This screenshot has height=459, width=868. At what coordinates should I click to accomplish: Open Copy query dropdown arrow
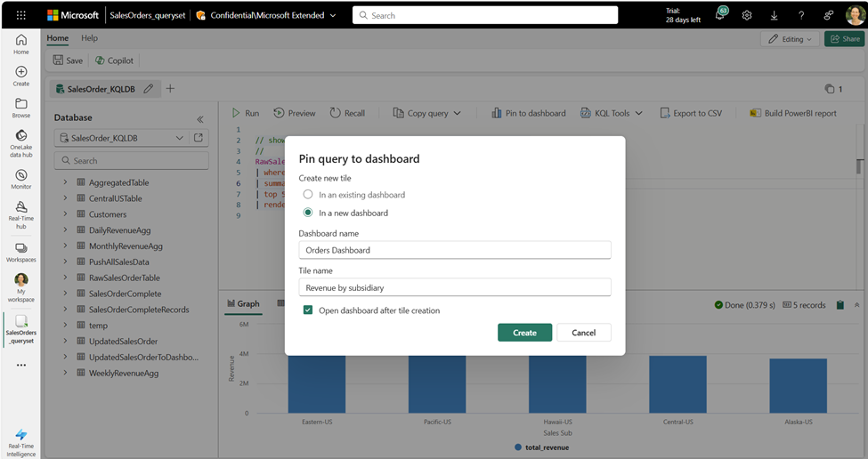pos(458,113)
